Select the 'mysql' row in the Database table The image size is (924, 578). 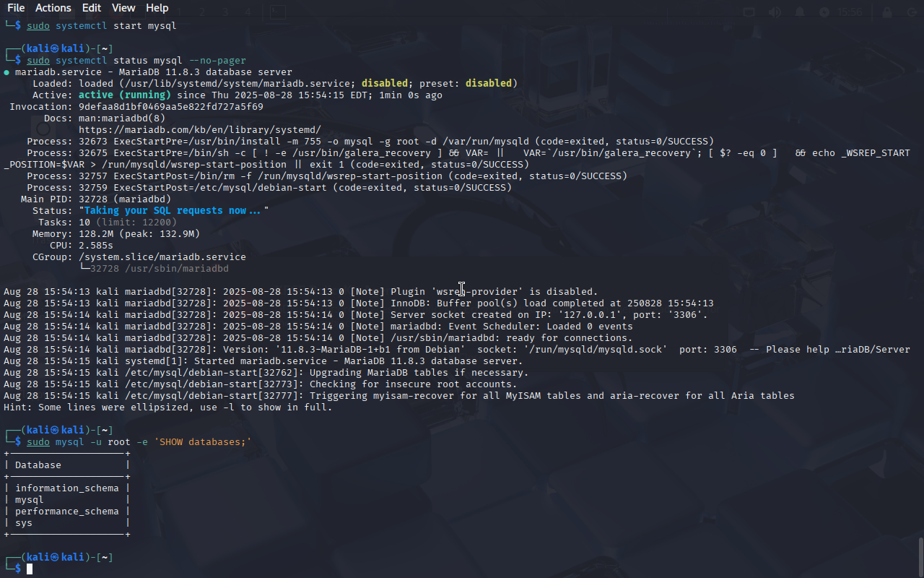[x=30, y=499]
